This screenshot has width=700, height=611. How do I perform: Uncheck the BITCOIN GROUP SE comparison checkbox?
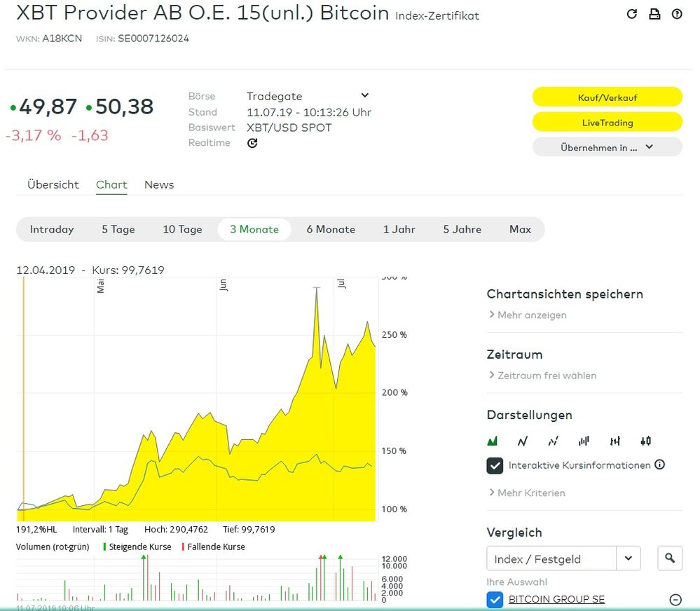point(495,599)
